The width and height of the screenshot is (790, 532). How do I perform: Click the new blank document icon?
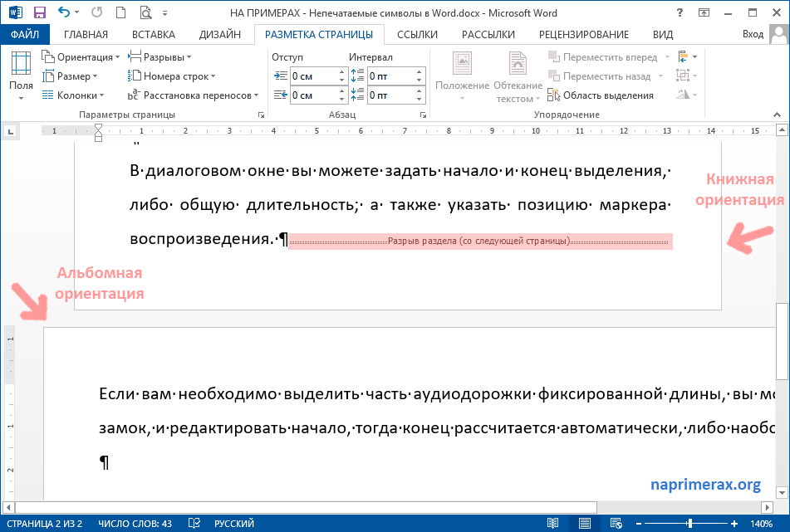pos(123,12)
